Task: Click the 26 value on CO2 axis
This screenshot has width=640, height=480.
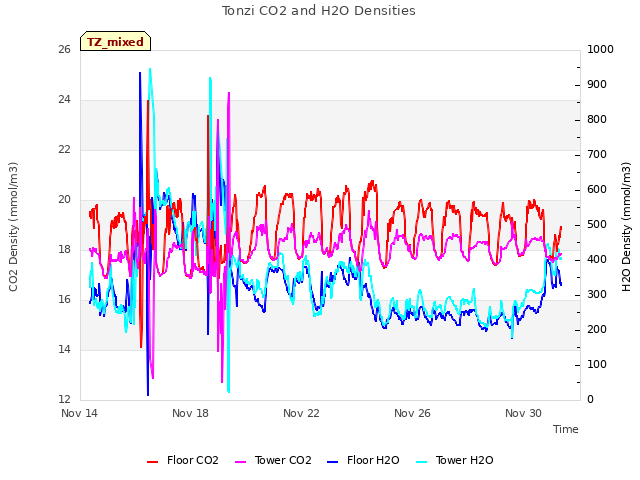Action: [x=64, y=50]
